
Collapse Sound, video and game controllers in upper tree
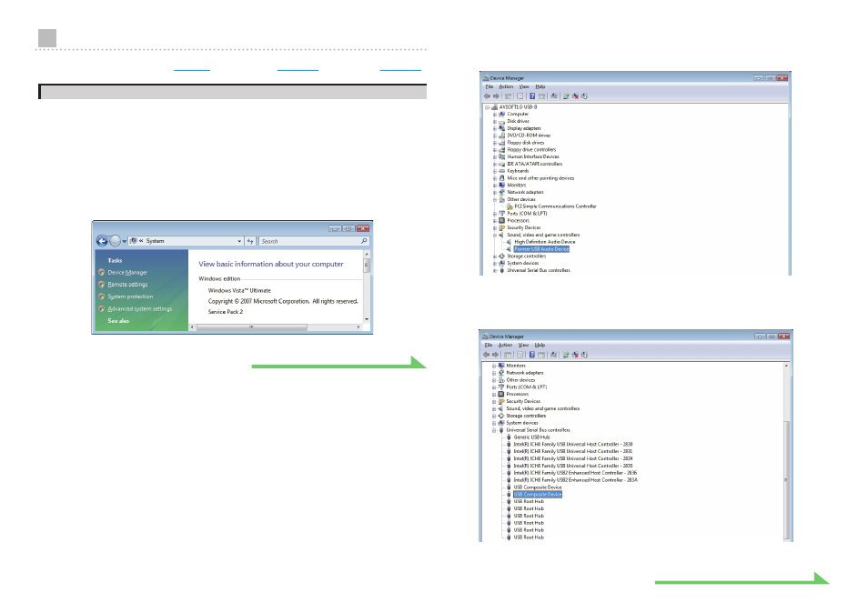tap(495, 236)
